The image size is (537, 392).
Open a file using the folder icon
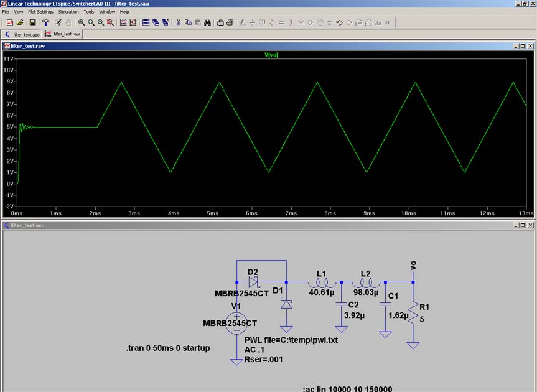(19, 22)
